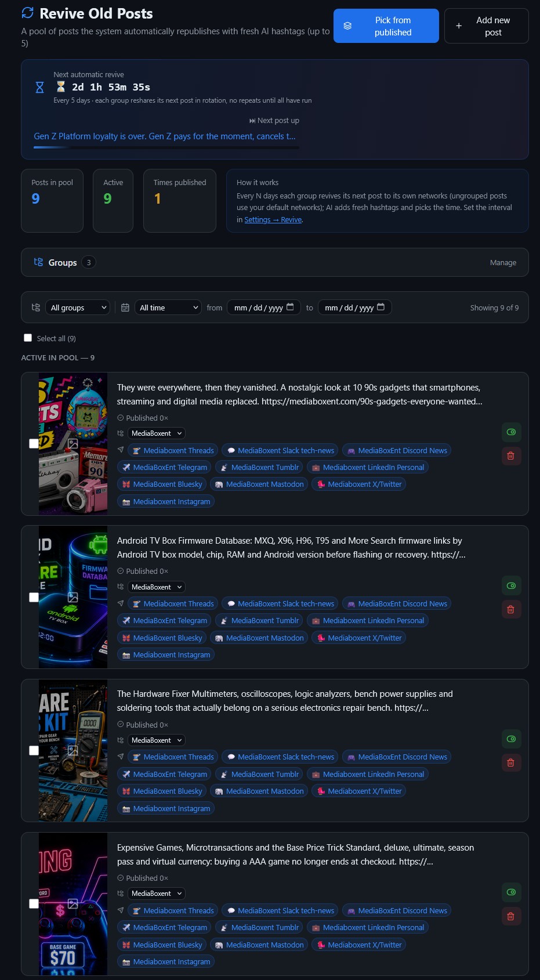Viewport: 540px width, 980px height.
Task: Click the countdown 2d 1h 53m 35s timer
Action: tap(111, 87)
